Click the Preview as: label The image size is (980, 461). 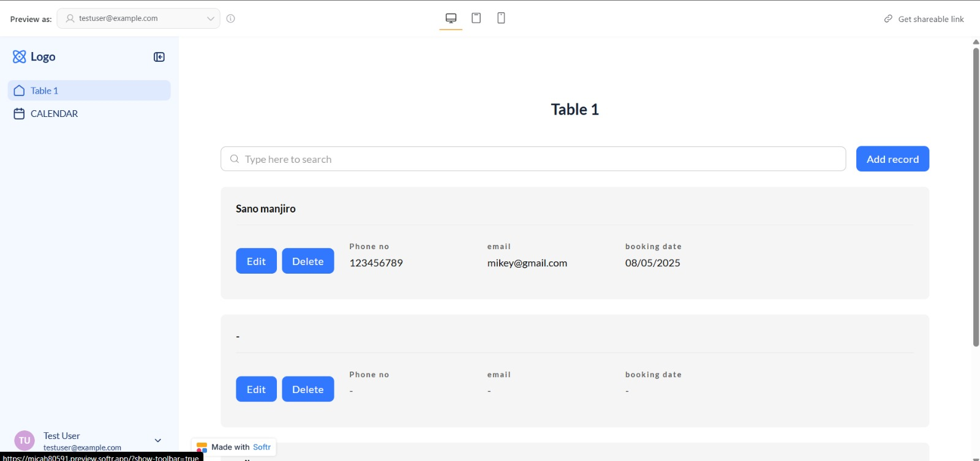pos(31,19)
